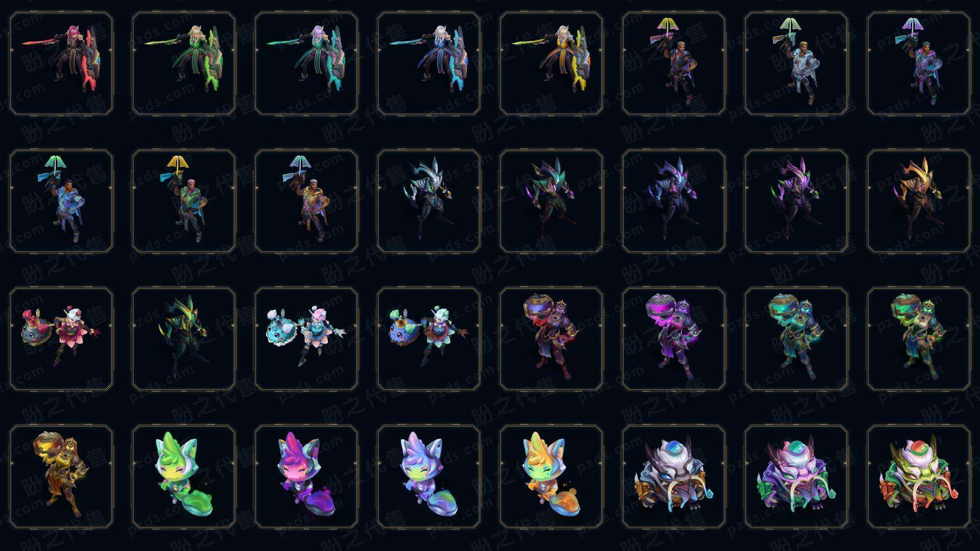
Task: Select the dark green-gold horned assassin
Action: pyautogui.click(x=184, y=339)
